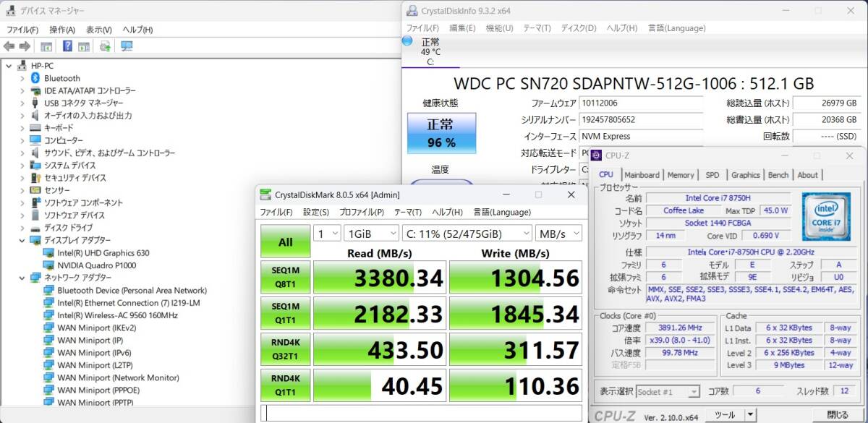Switch to the Memory tab in CPU-Z
Image resolution: width=868 pixels, height=423 pixels.
(x=681, y=175)
